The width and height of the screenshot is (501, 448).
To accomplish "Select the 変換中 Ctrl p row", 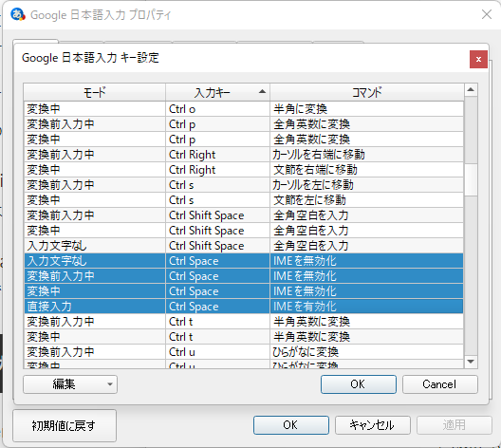I will click(x=244, y=140).
